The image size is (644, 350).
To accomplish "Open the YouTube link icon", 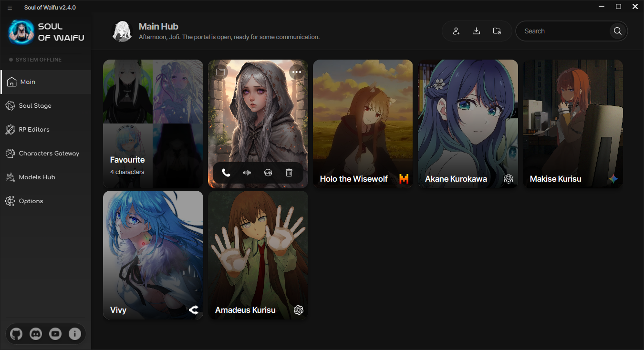I will 55,334.
